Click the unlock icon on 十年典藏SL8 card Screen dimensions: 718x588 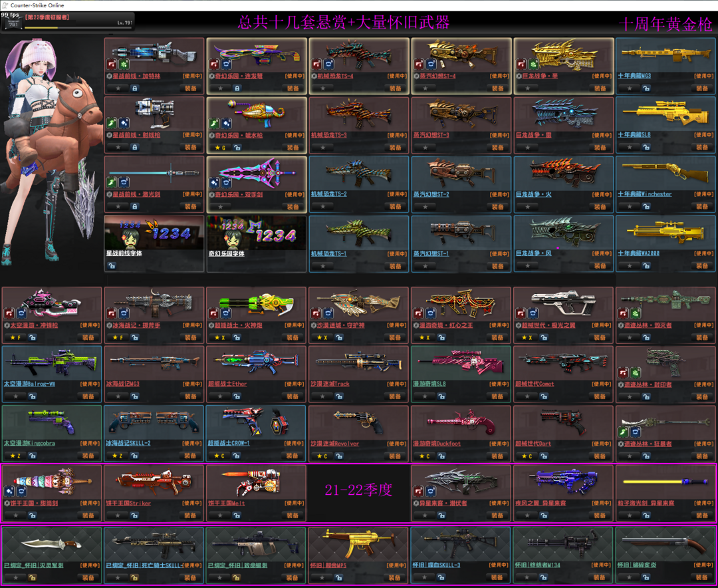pos(646,147)
